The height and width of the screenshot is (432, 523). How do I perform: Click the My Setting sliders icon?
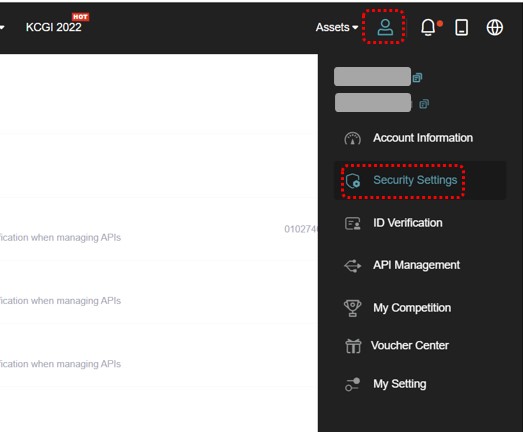tap(353, 384)
